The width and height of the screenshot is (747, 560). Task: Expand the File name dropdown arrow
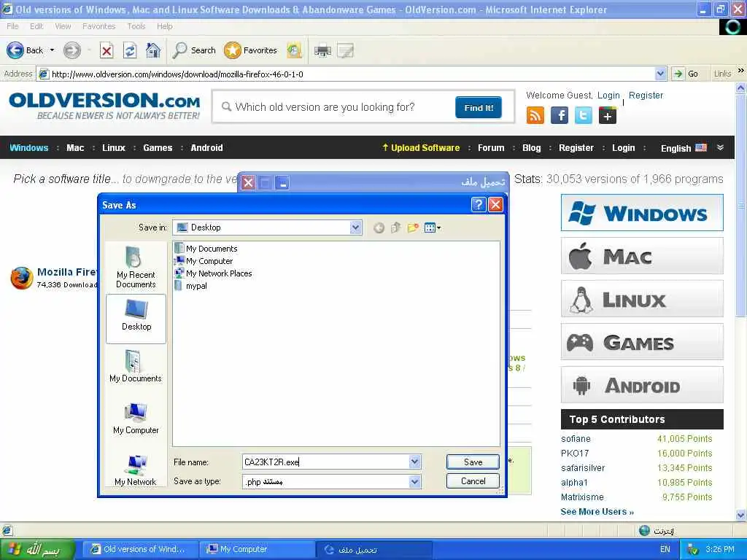click(414, 462)
